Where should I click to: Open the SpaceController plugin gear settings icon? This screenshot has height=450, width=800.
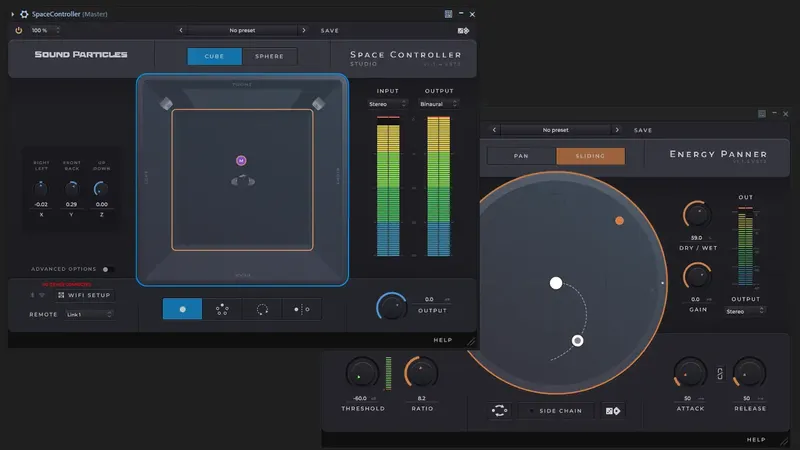coord(24,14)
